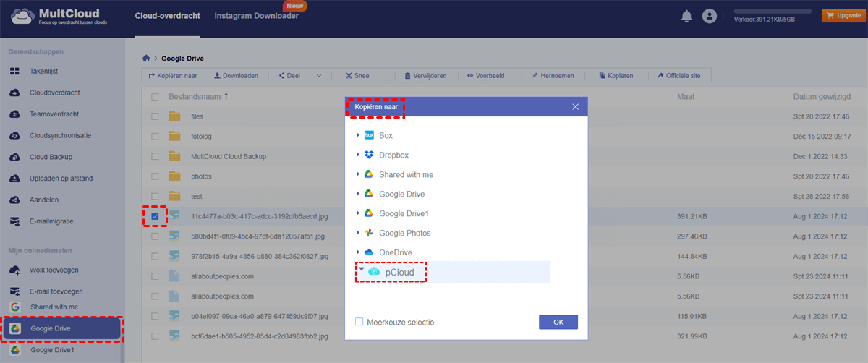Check the box for the test folder
Screen dimensions: 868x363
(x=155, y=196)
